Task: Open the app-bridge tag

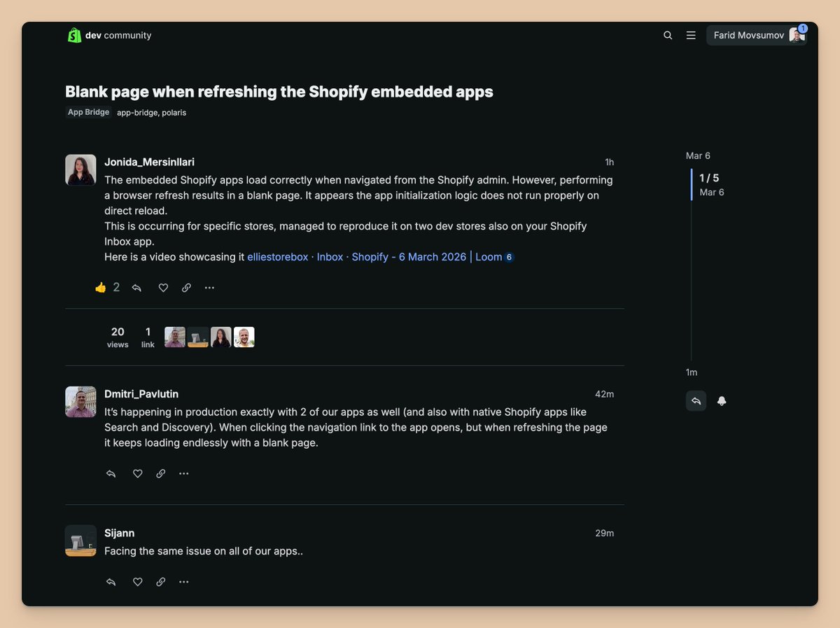Action: tap(137, 112)
